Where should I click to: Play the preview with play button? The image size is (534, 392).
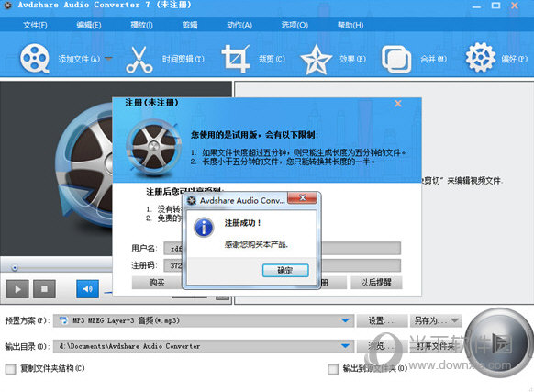(17, 289)
